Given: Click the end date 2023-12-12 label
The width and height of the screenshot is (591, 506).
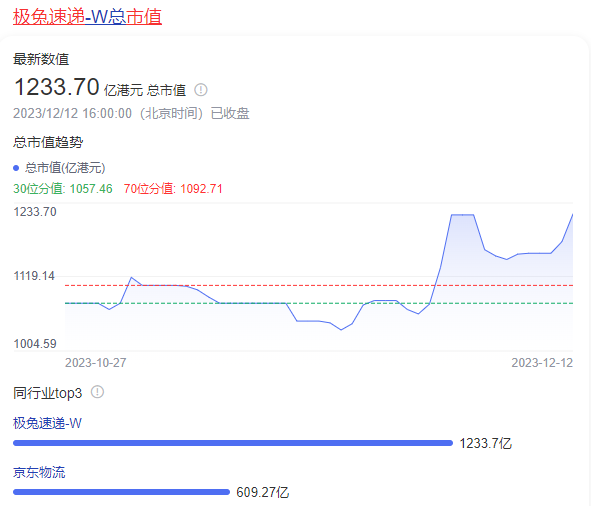Looking at the screenshot, I should point(542,363).
